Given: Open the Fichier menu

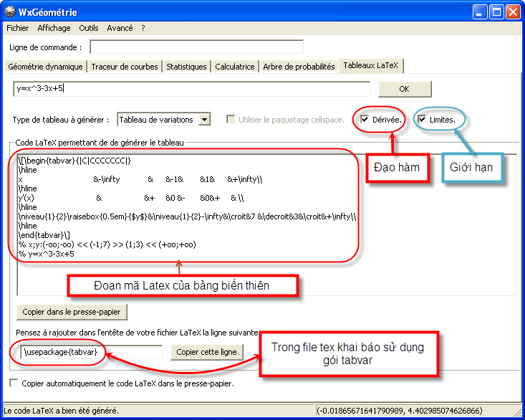Looking at the screenshot, I should [17, 28].
